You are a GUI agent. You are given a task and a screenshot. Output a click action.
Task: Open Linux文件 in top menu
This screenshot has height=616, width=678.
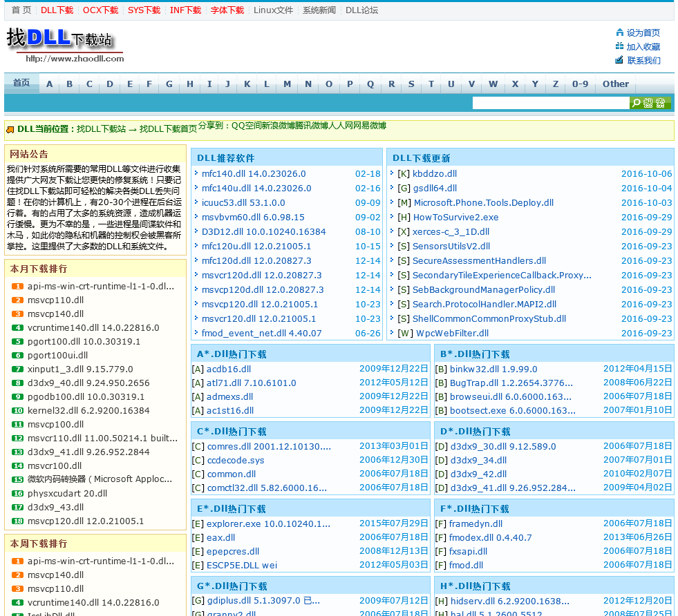coord(273,10)
